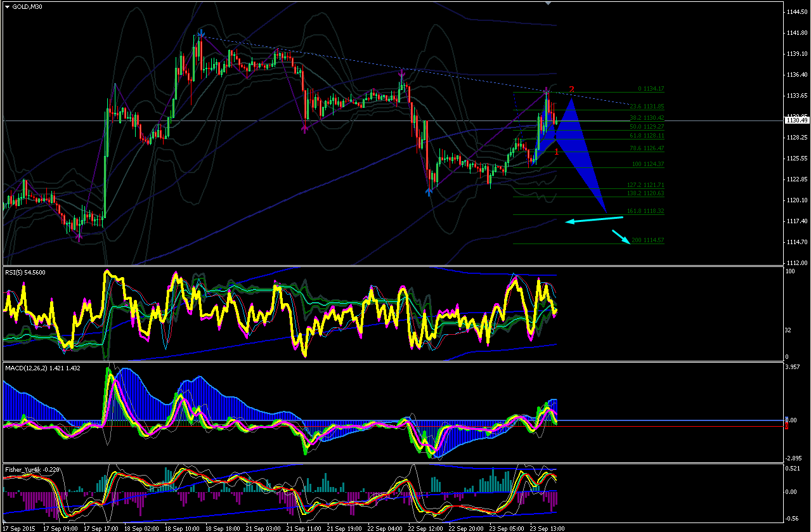Click the Fisher scale value -0.56
The height and width of the screenshot is (532, 811).
click(793, 517)
